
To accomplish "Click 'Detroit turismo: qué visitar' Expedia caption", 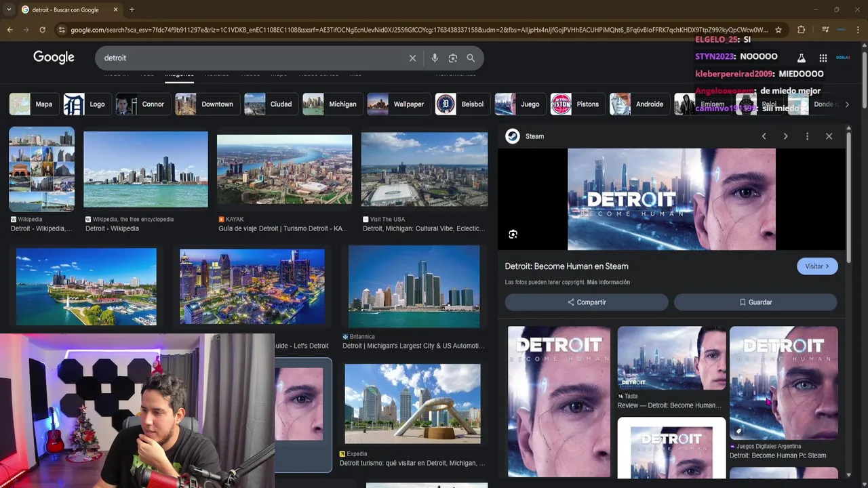I will click(x=412, y=464).
